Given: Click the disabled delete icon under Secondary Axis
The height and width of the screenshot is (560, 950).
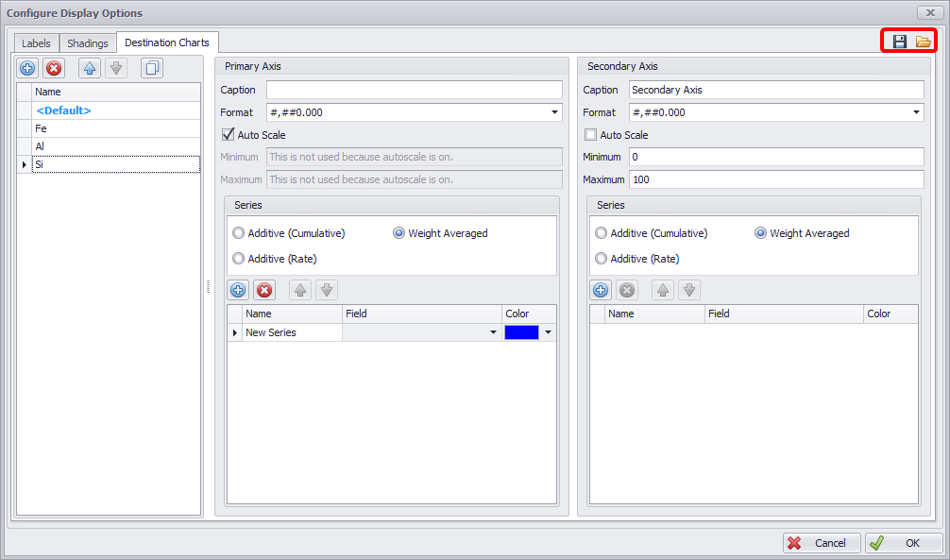Looking at the screenshot, I should [627, 290].
